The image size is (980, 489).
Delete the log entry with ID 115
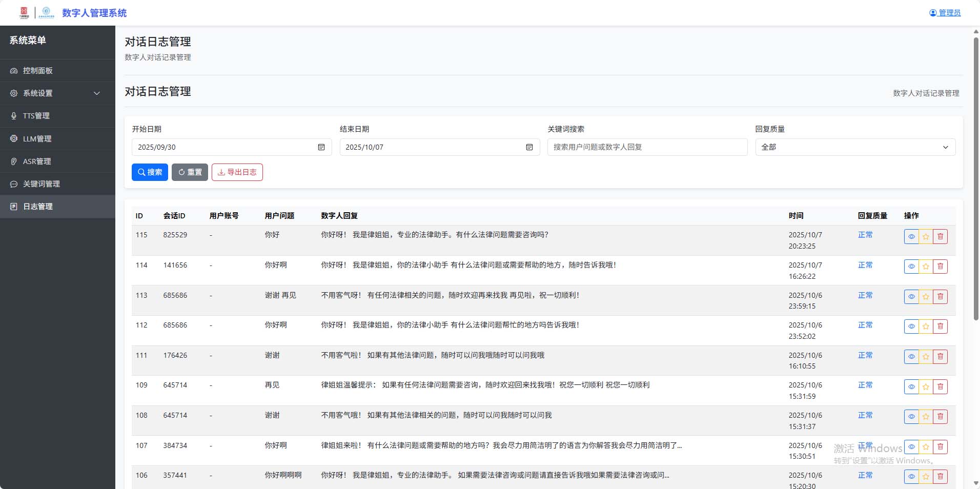pyautogui.click(x=940, y=237)
